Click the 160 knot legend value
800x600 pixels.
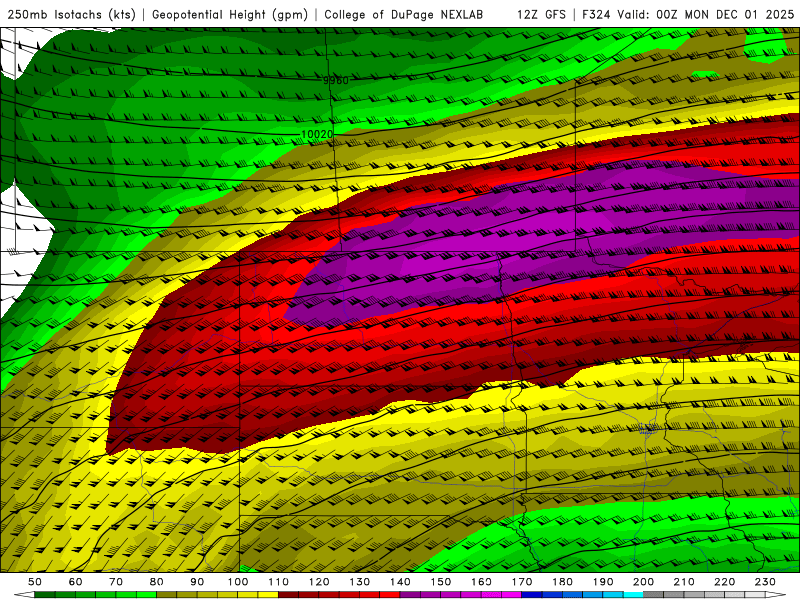click(x=481, y=582)
